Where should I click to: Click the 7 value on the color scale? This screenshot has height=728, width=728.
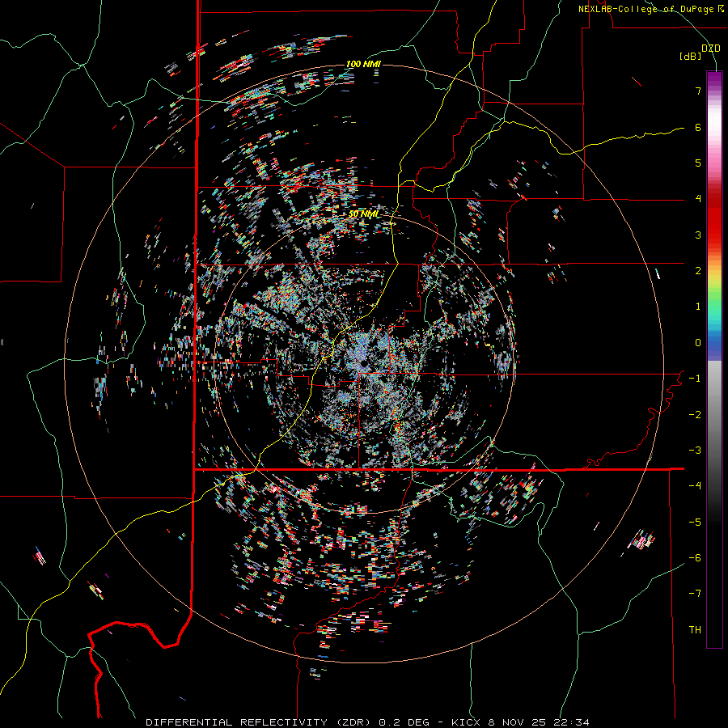tap(698, 91)
